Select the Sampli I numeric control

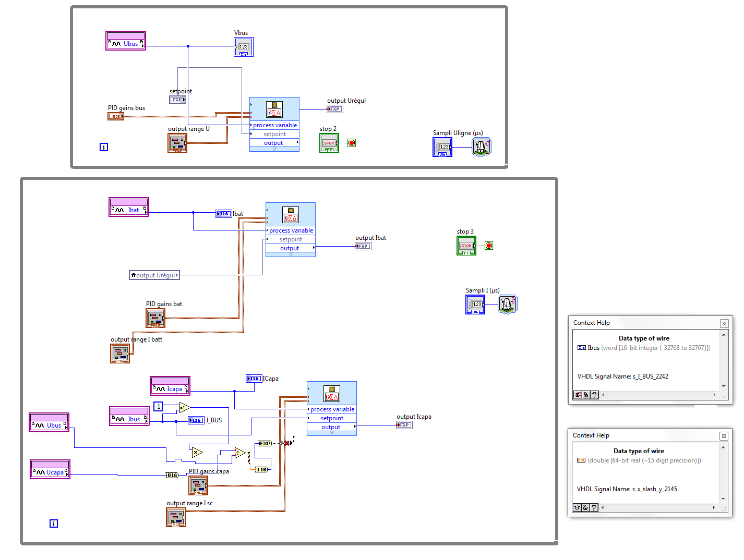475,305
